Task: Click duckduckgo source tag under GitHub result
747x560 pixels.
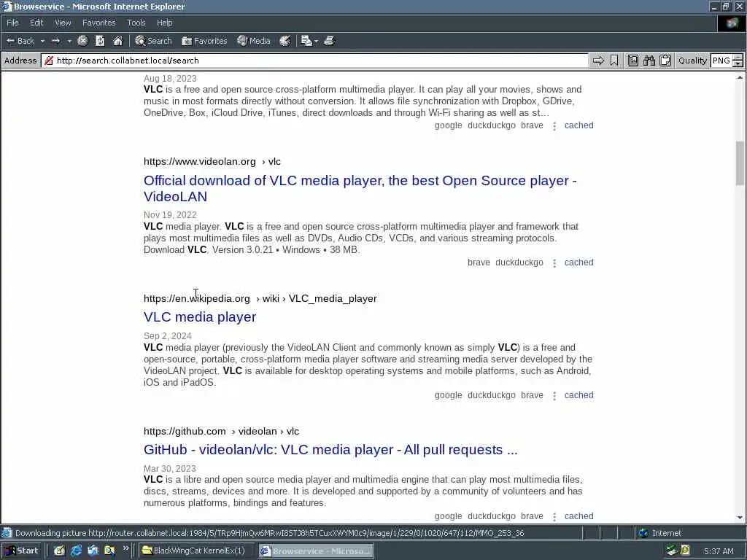Action: pos(491,516)
